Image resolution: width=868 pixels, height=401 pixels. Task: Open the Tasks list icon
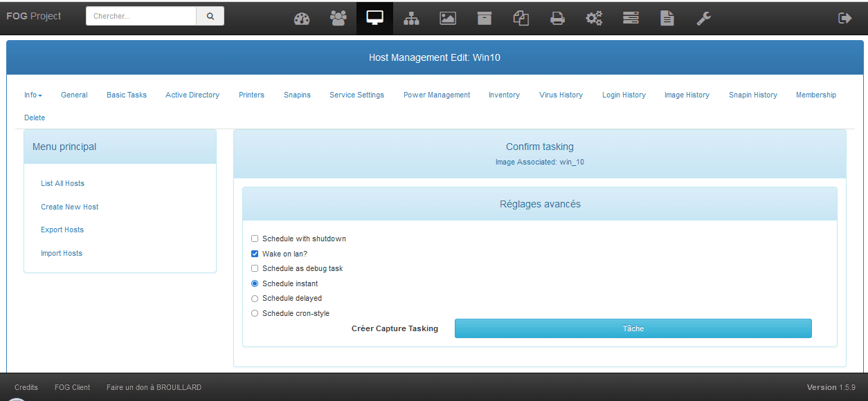[631, 19]
